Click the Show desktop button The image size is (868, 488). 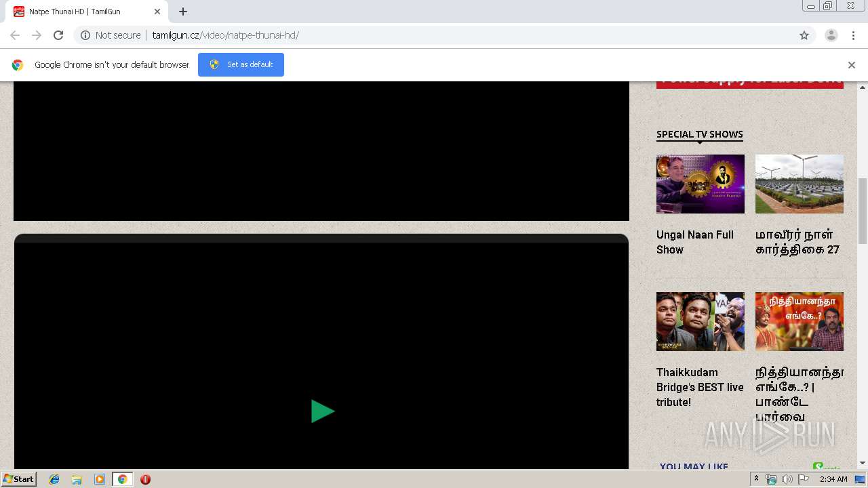coord(861,479)
